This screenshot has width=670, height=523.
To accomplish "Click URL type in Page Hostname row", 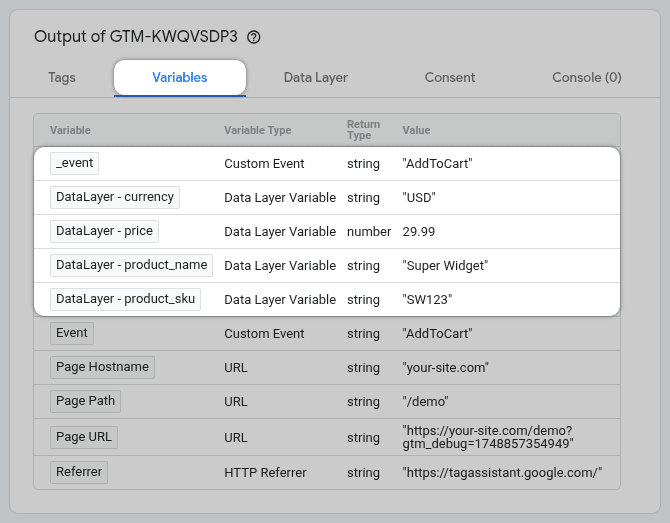I will click(x=236, y=368).
